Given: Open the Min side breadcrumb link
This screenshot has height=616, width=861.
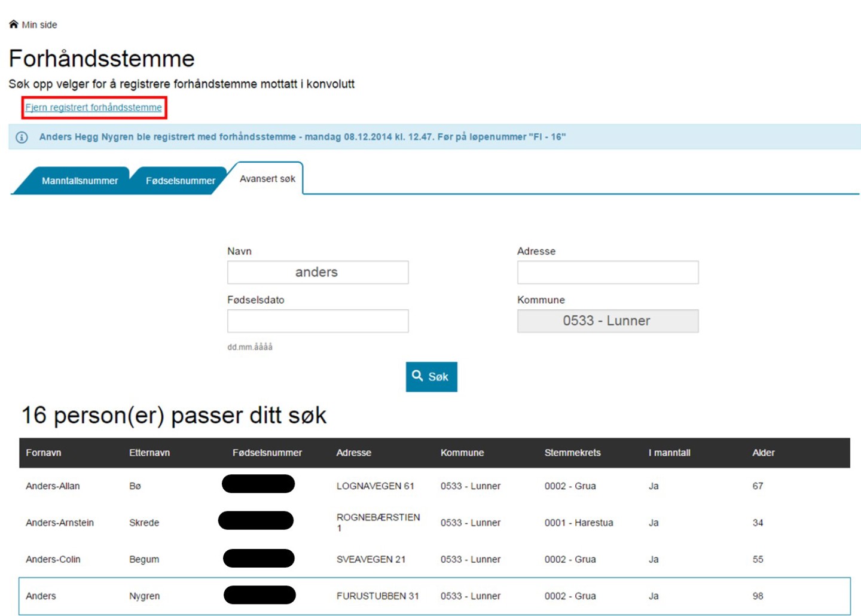Looking at the screenshot, I should 39,25.
